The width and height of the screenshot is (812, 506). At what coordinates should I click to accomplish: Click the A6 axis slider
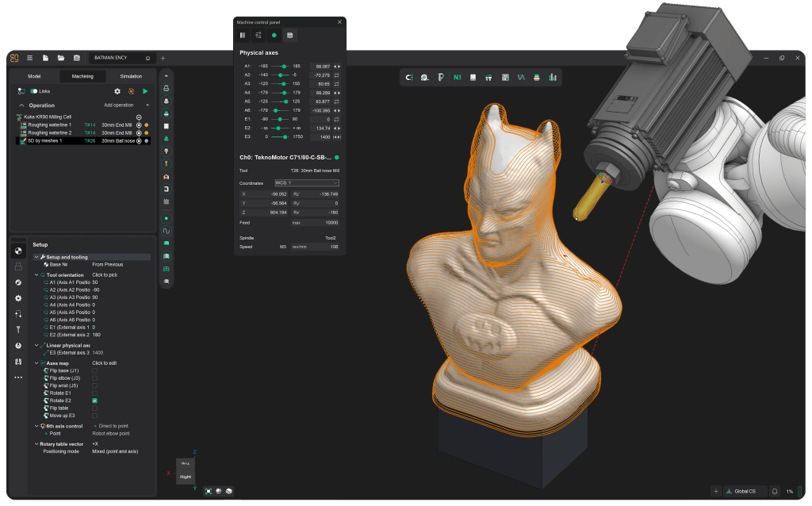tap(281, 110)
